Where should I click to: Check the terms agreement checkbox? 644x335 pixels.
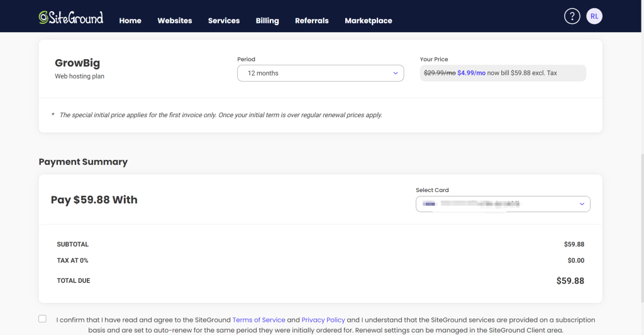(x=42, y=319)
